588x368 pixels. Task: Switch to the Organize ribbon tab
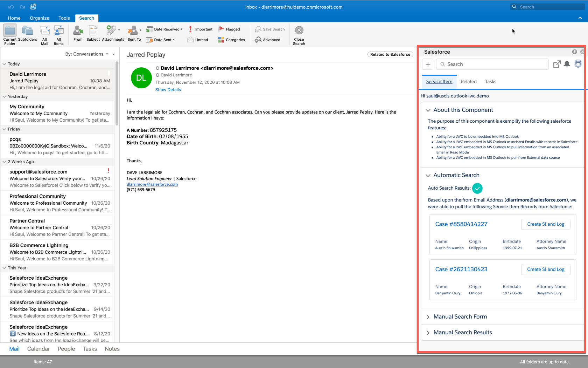pyautogui.click(x=39, y=18)
